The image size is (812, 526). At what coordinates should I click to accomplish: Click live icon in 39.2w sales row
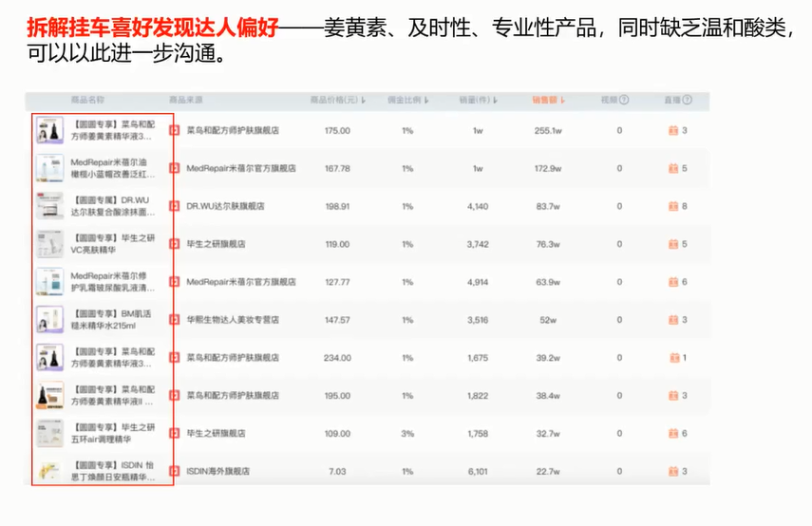pyautogui.click(x=674, y=358)
